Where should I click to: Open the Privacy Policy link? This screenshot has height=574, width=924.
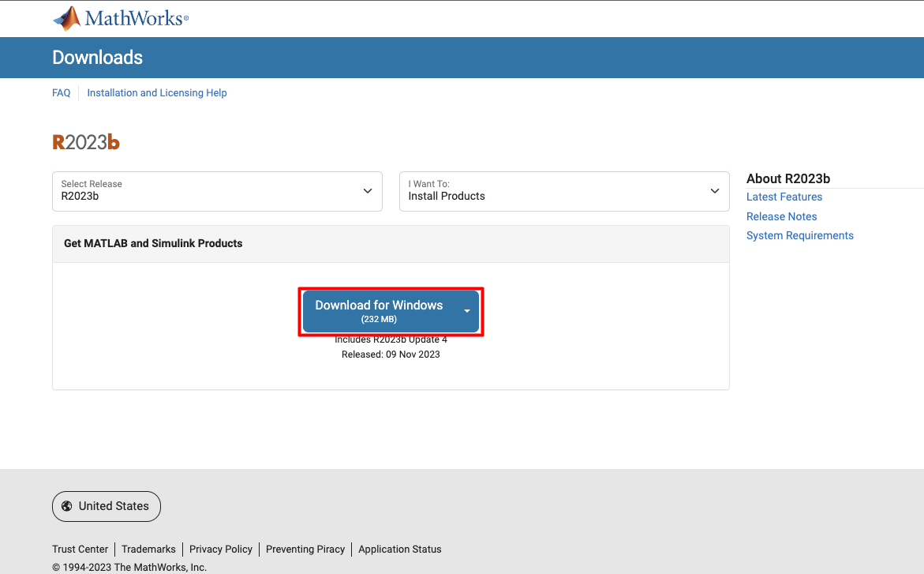coord(220,550)
